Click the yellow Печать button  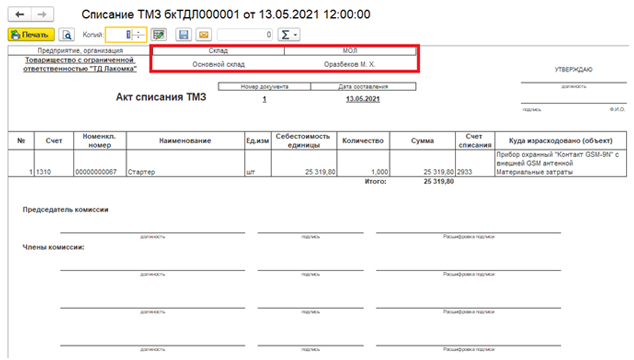point(31,35)
